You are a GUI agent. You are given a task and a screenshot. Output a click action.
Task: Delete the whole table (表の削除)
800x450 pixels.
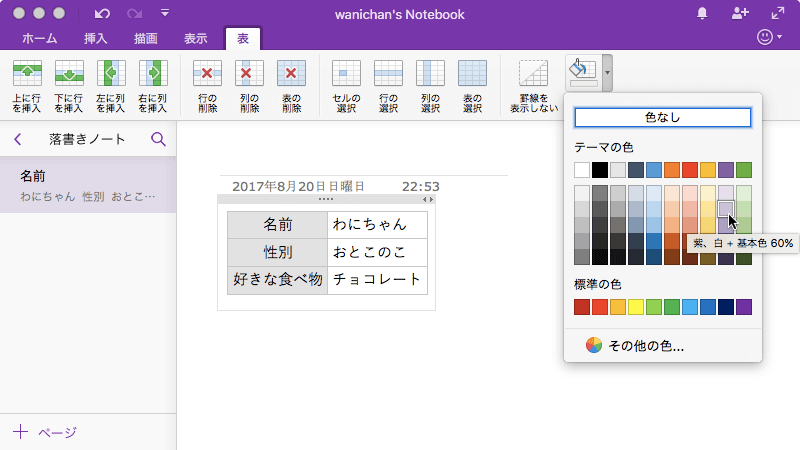point(291,86)
